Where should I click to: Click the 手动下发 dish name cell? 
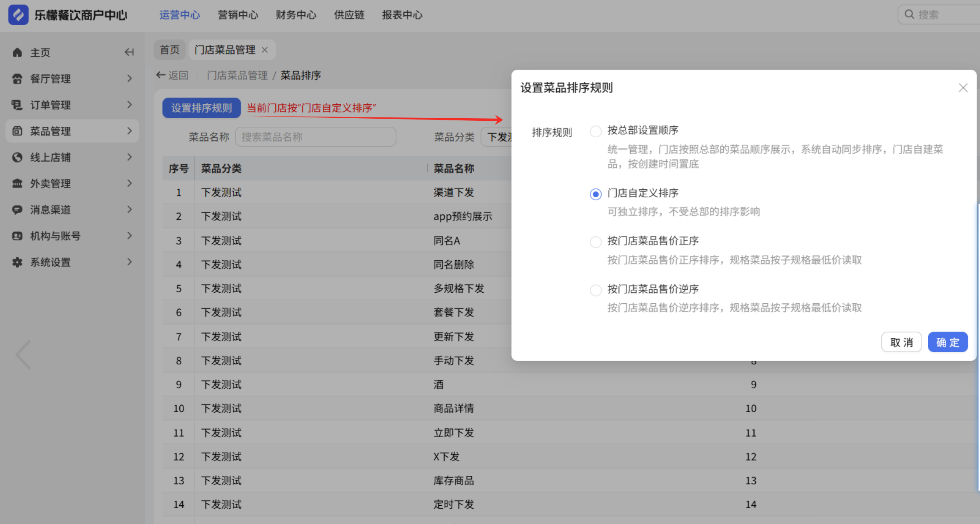[453, 361]
